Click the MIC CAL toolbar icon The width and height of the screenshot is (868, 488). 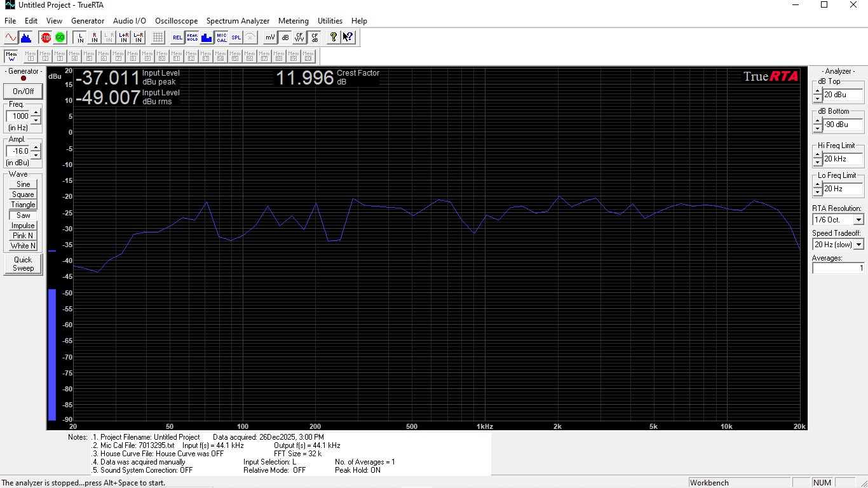221,37
